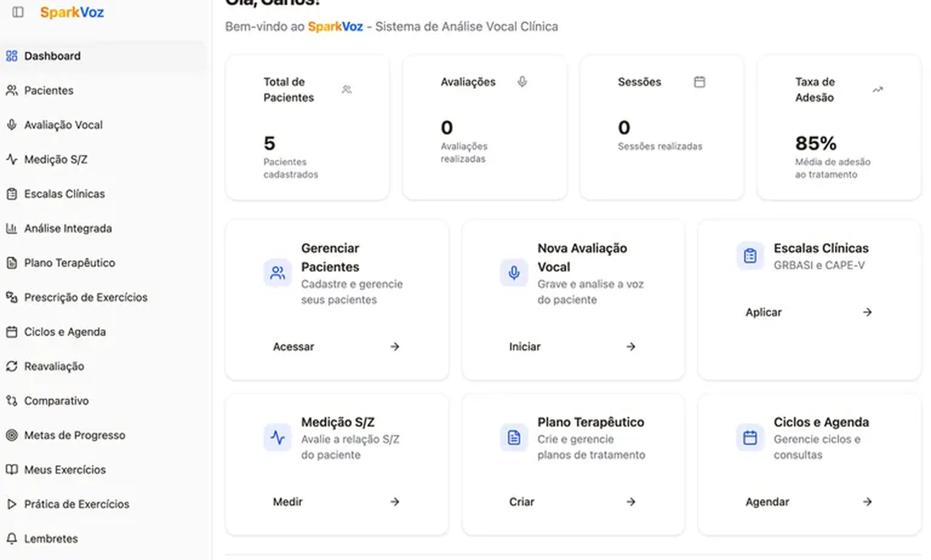Click the Plano Terapêutico document card icon
This screenshot has width=931, height=560.
pos(514,438)
